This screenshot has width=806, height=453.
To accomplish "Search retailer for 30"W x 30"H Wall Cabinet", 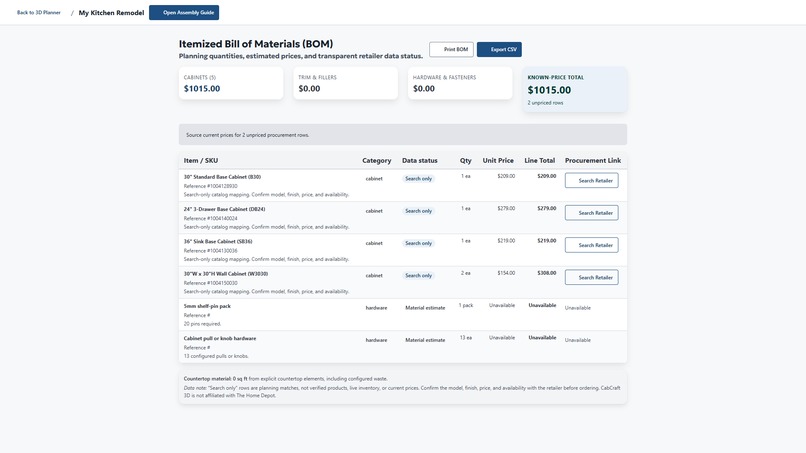I will click(x=592, y=277).
